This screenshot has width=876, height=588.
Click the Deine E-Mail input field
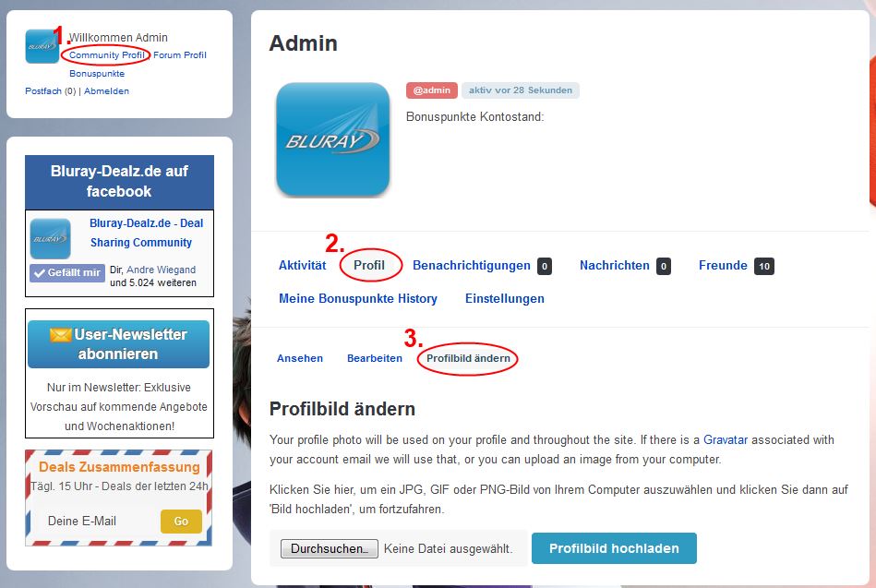(x=101, y=521)
